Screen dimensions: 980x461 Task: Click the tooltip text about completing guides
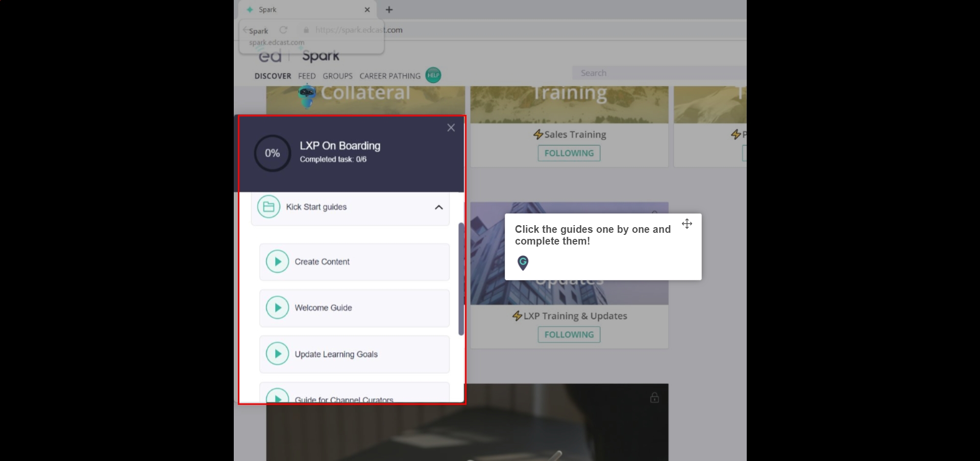[x=593, y=235]
